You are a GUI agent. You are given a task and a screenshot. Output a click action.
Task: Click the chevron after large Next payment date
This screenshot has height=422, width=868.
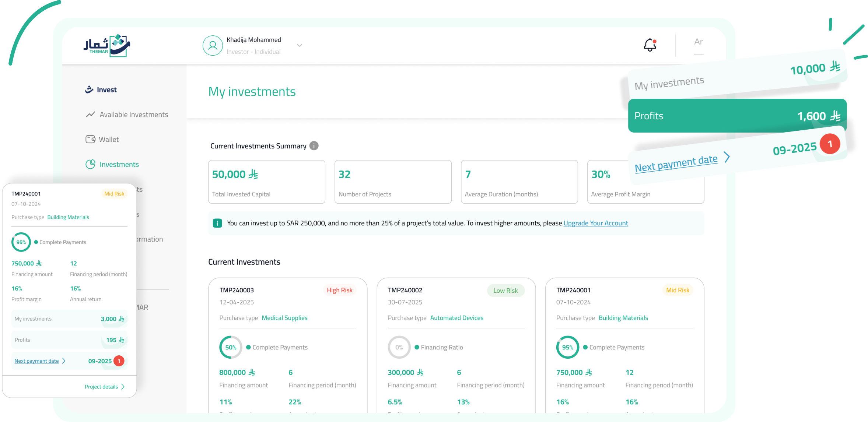coord(727,157)
